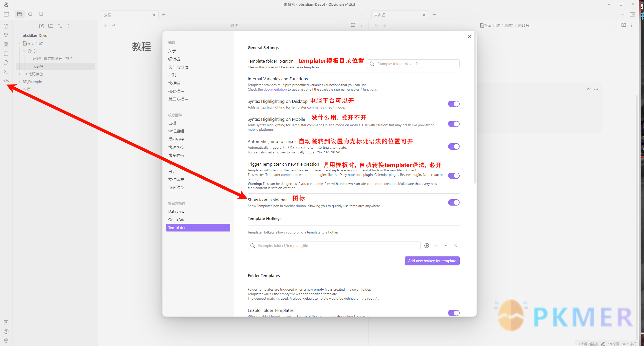Image resolution: width=644 pixels, height=346 pixels.
Task: Open the file explorer folder icon
Action: coord(20,14)
